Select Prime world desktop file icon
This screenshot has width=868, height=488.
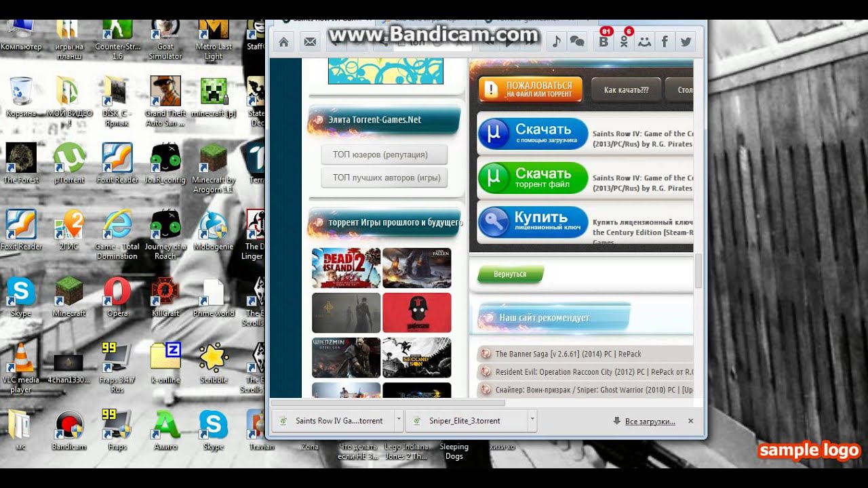point(214,296)
